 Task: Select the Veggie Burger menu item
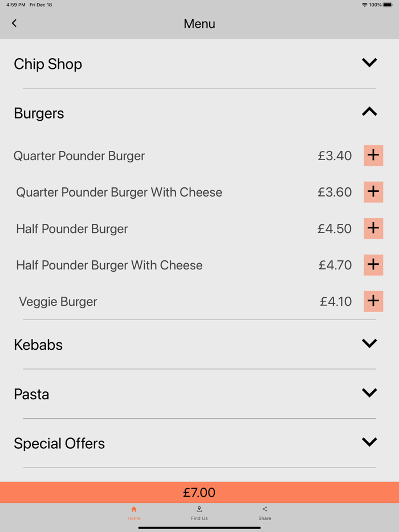pos(58,301)
